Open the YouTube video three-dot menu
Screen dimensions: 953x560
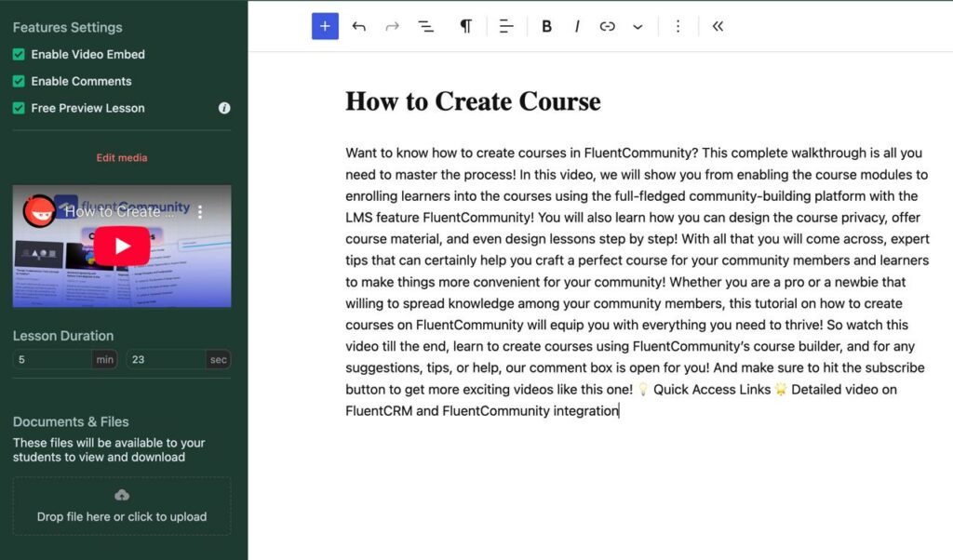[x=200, y=212]
